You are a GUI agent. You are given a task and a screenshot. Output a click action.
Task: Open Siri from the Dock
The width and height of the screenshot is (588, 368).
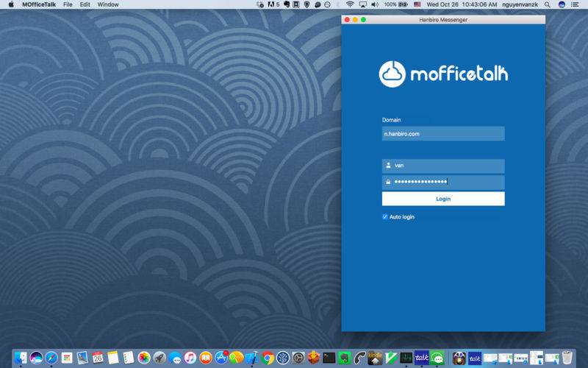coord(36,358)
